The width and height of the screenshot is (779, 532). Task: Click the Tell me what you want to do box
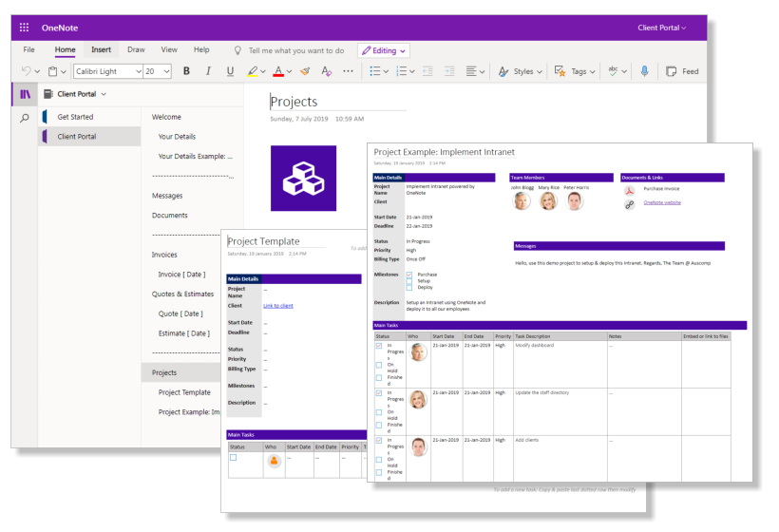tap(296, 50)
